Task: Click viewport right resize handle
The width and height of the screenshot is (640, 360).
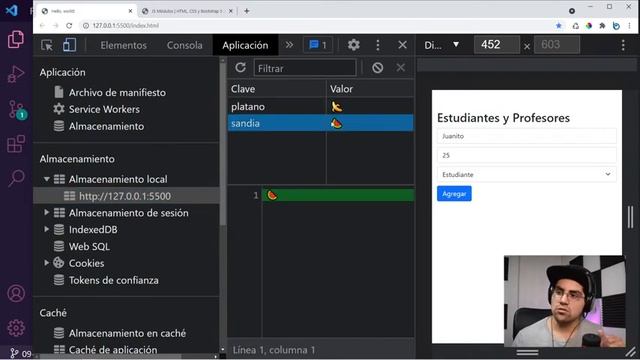Action: tap(631, 217)
